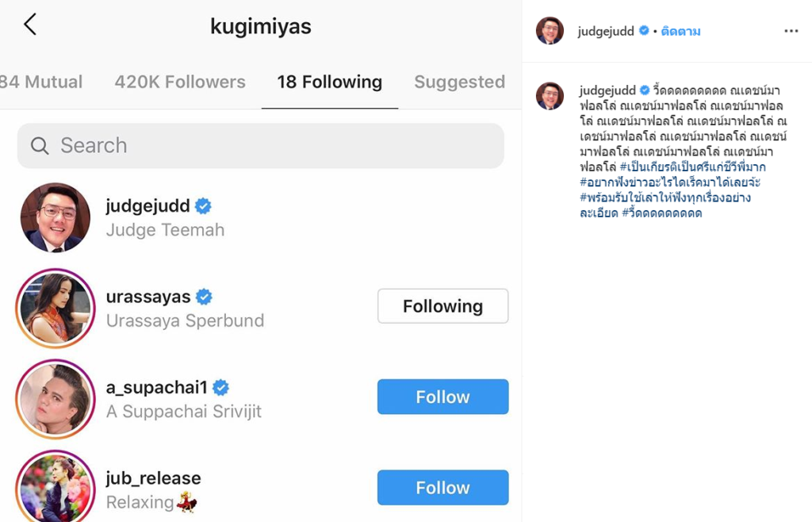Switch to the 420K Followers tab
This screenshot has width=812, height=522.
[180, 82]
